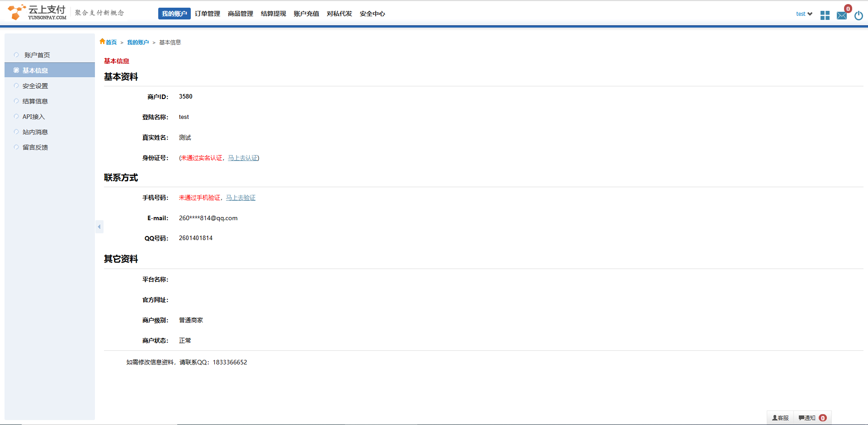
Task: Open the 订单管理 menu
Action: click(208, 14)
